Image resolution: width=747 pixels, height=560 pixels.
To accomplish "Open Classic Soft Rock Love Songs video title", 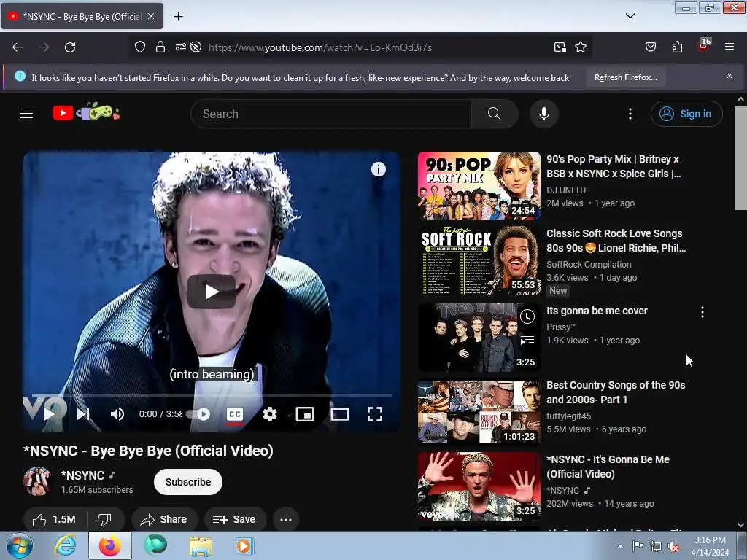I will point(616,241).
